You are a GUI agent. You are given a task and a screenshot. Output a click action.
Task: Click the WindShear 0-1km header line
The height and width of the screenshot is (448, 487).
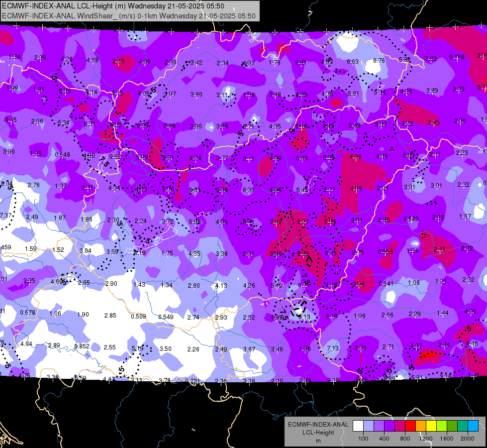[x=129, y=16]
